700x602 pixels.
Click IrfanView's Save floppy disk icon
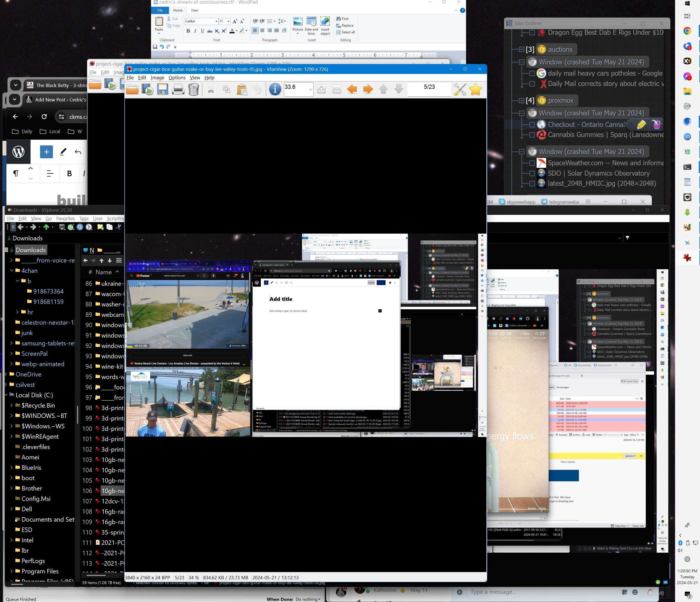coord(163,89)
